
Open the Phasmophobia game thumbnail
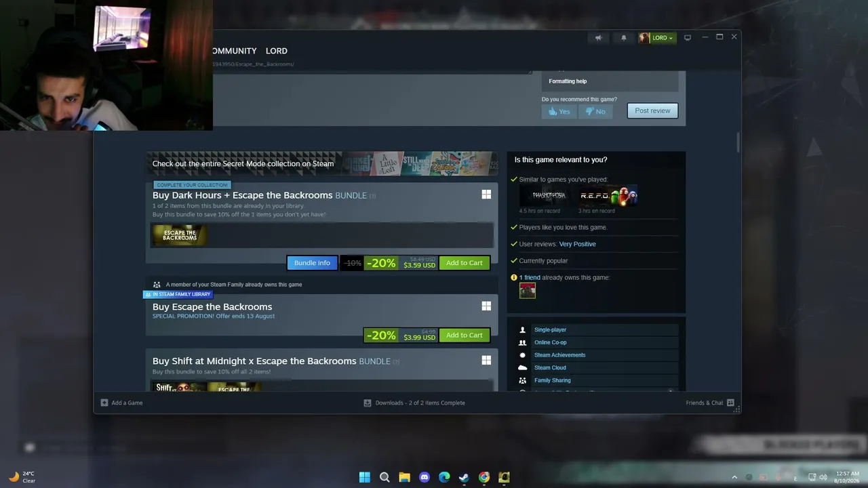coord(549,195)
